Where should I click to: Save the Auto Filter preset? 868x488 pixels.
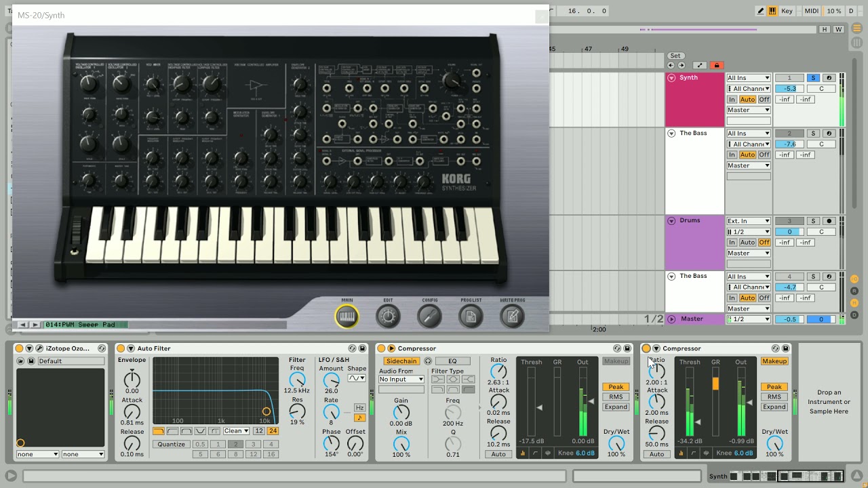tap(362, 348)
